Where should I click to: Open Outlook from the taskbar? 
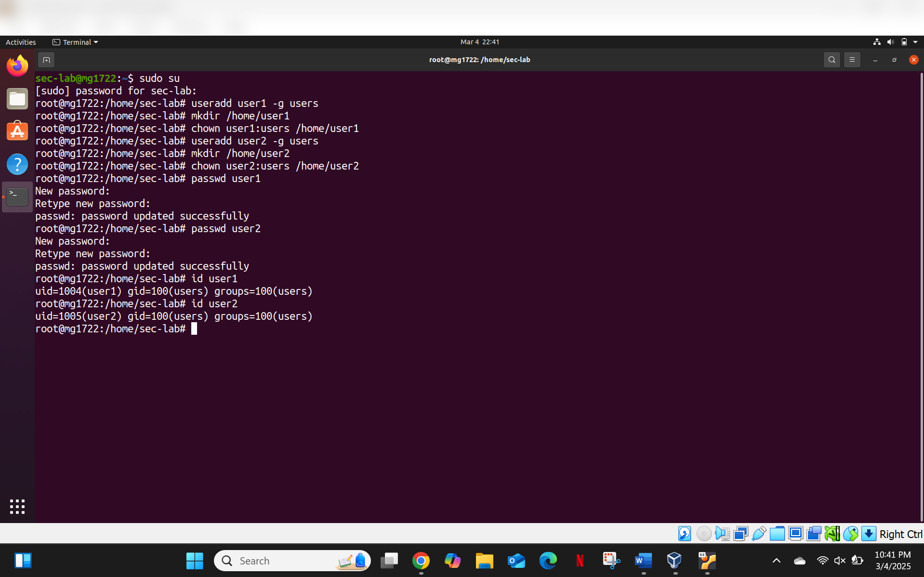[x=516, y=561]
